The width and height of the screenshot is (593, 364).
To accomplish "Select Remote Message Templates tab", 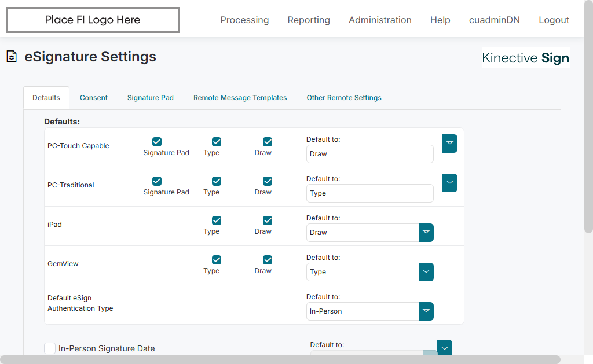I will point(240,98).
